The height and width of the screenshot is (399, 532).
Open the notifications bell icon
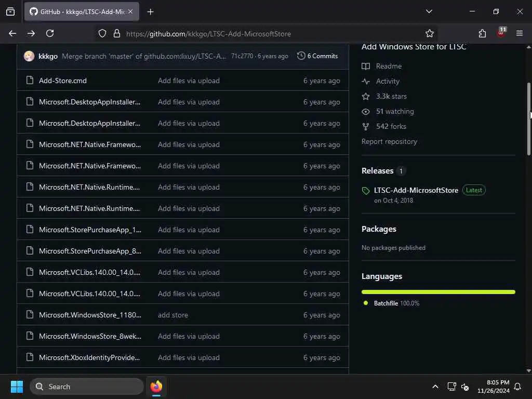[518, 387]
